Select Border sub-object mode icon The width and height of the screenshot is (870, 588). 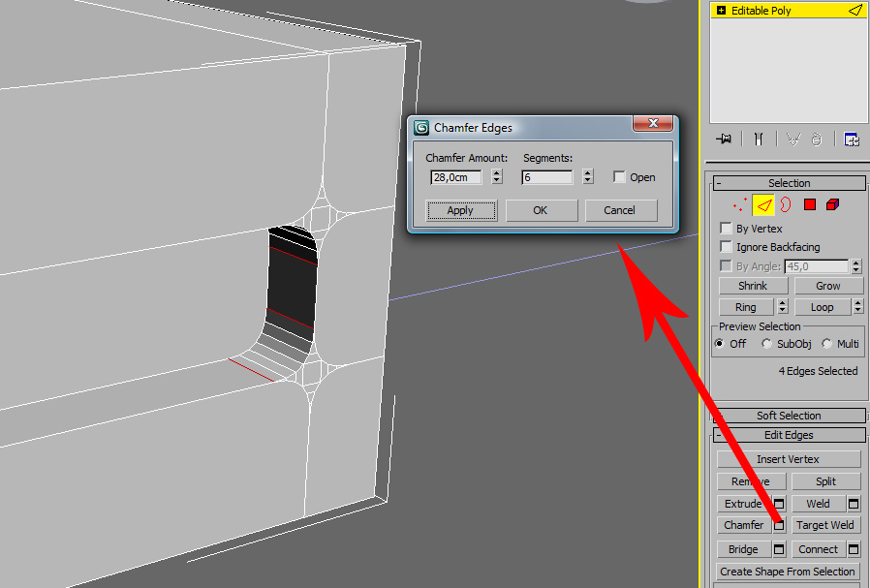coord(785,205)
